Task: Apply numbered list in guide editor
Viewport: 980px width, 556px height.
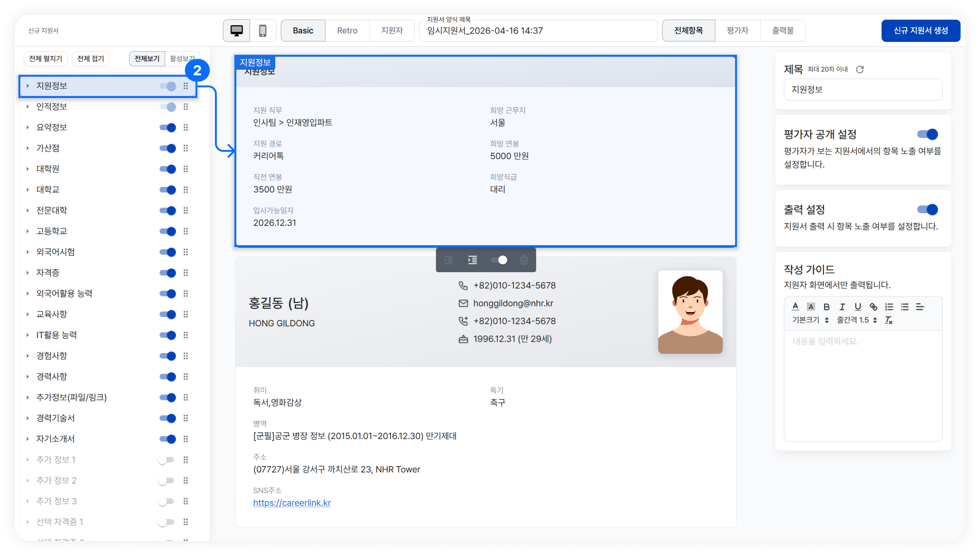Action: click(x=889, y=307)
